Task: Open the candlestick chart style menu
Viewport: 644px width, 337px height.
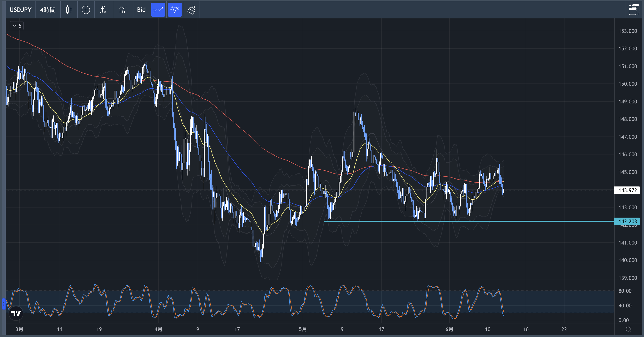Action: pyautogui.click(x=69, y=10)
